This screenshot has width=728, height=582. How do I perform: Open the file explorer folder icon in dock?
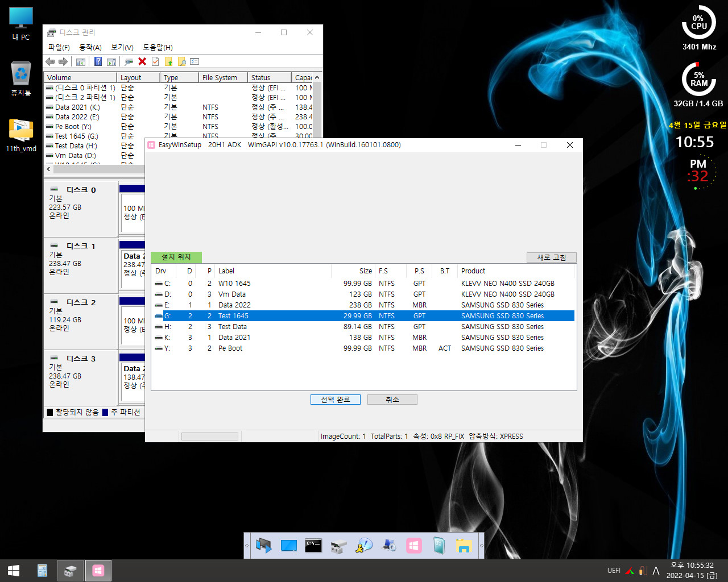pos(464,546)
